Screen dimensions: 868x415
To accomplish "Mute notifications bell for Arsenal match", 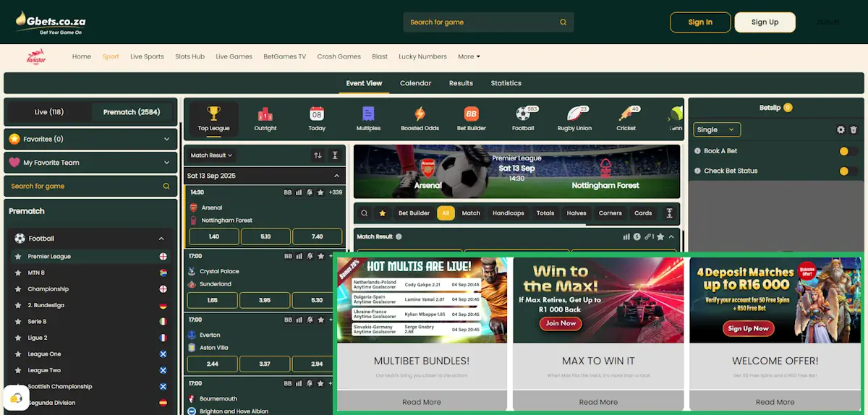I will (x=310, y=192).
